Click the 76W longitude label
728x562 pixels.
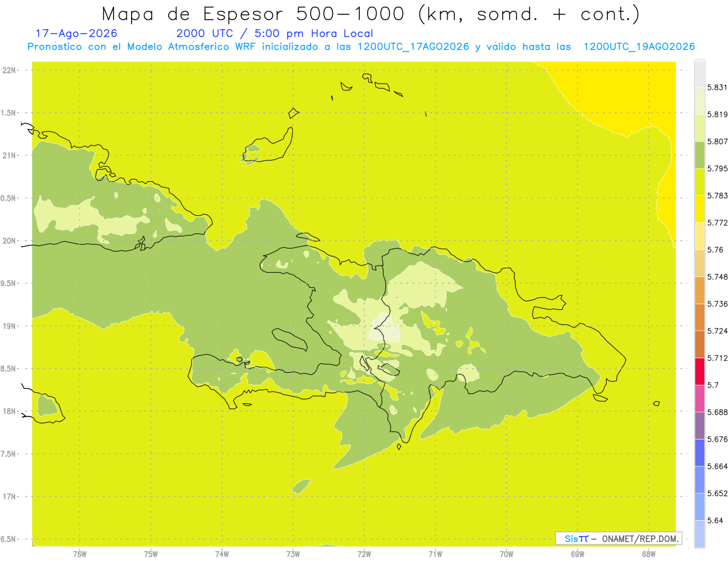tap(79, 554)
